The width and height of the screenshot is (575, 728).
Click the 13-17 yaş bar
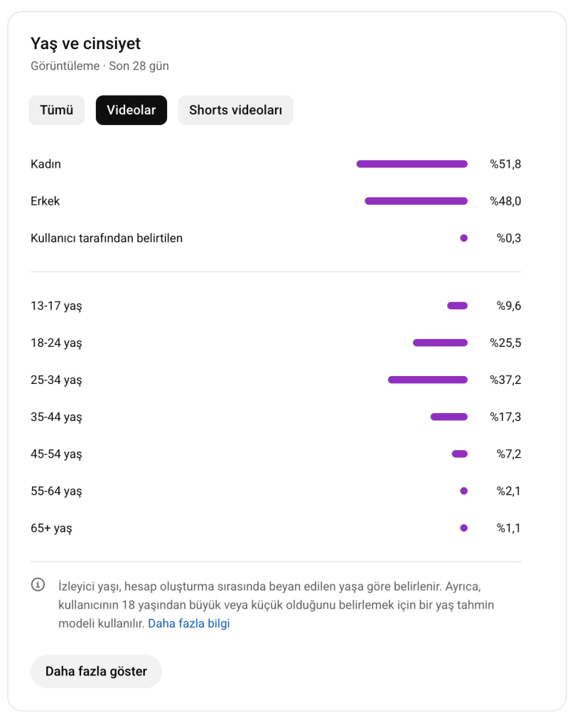[458, 306]
